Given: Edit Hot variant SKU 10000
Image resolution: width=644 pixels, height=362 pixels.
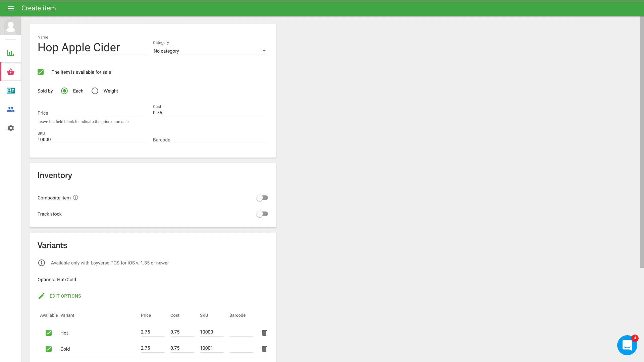Looking at the screenshot, I should pos(212,332).
